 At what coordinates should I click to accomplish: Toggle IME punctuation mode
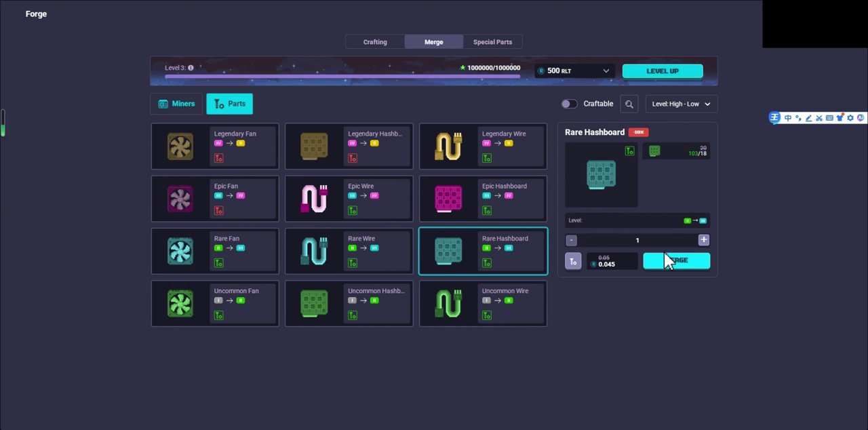798,118
